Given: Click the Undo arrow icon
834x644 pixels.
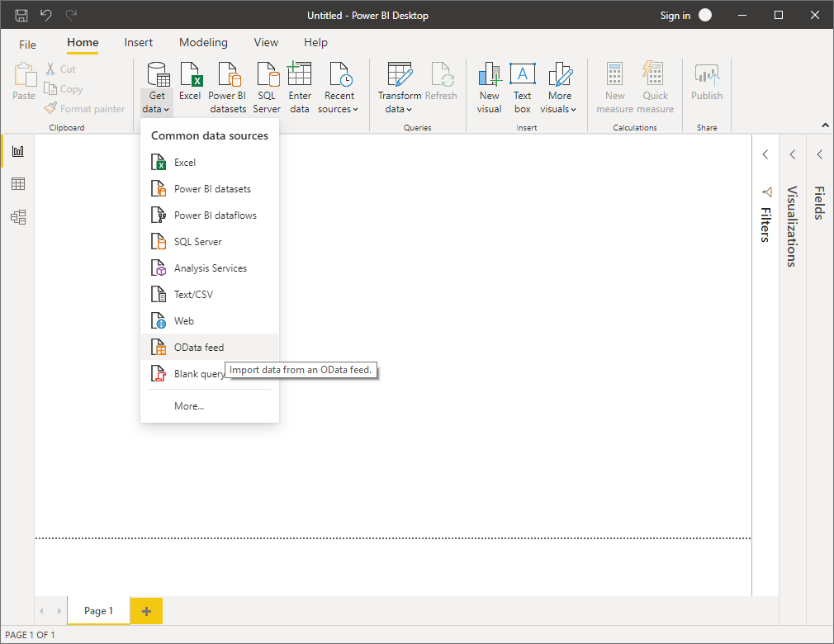Looking at the screenshot, I should pyautogui.click(x=46, y=15).
